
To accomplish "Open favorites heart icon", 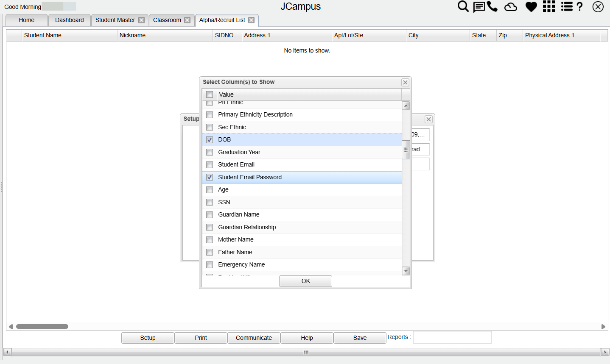I will 531,7.
